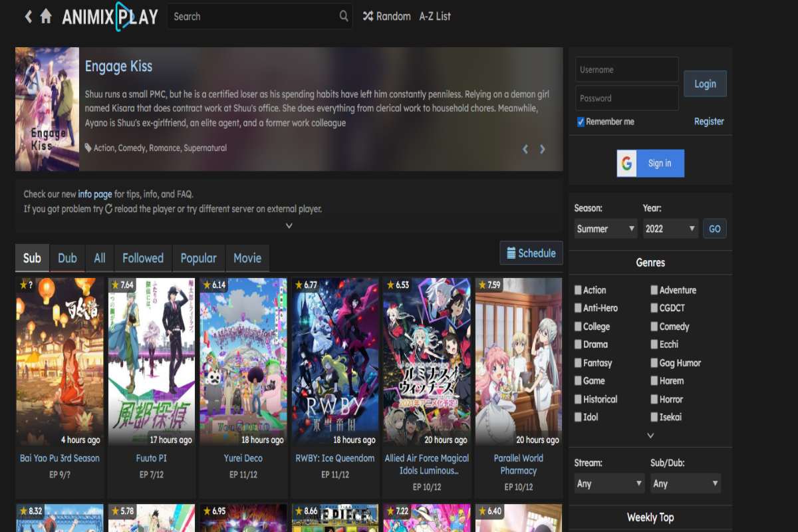Click the calendar icon on Schedule button
Screen dimensions: 798x532
tap(511, 253)
